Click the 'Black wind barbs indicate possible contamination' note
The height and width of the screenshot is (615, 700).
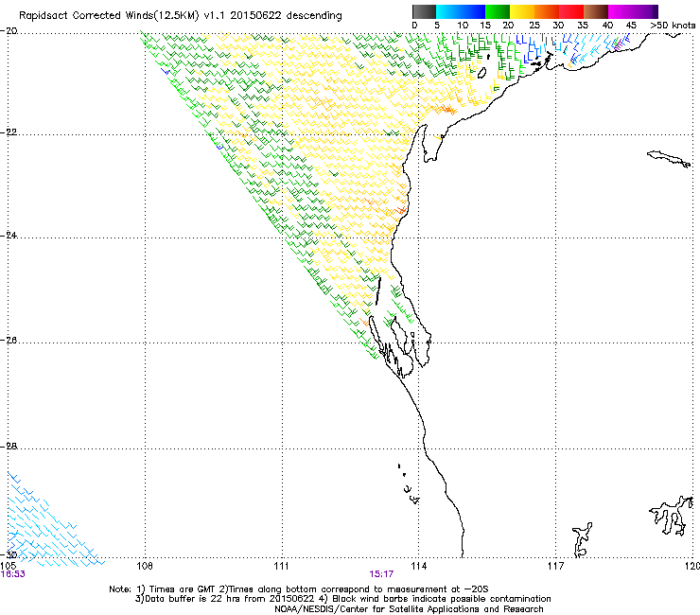point(442,599)
